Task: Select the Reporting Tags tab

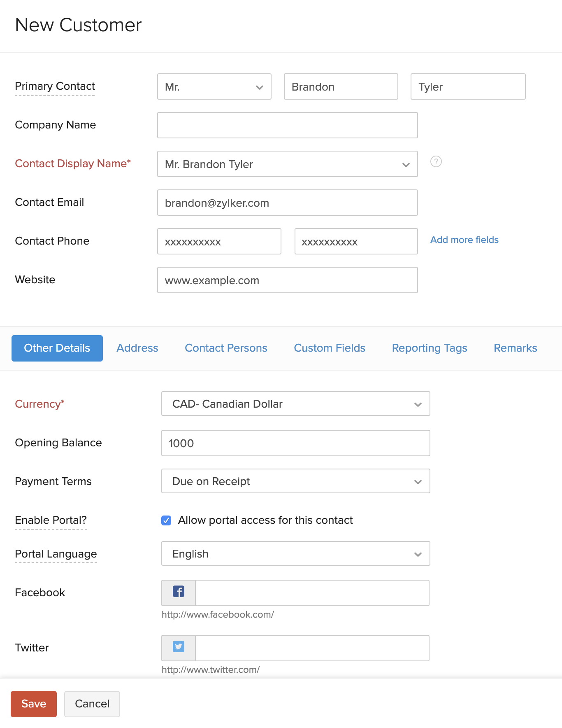Action: (430, 348)
